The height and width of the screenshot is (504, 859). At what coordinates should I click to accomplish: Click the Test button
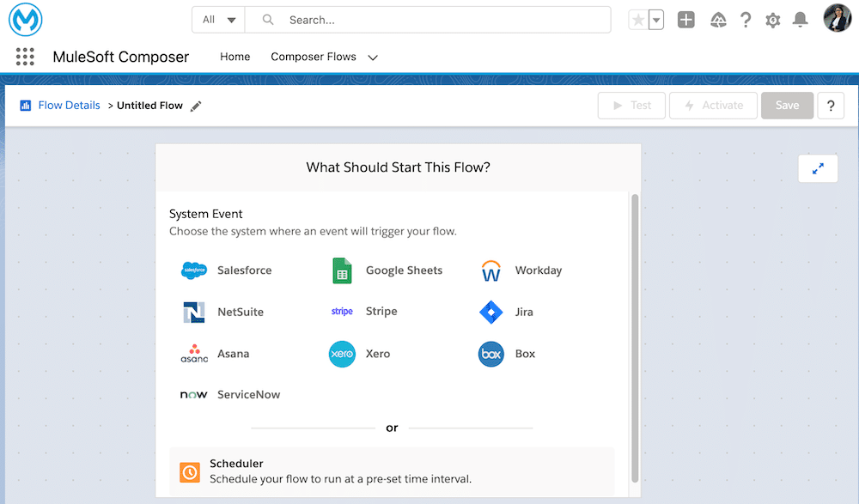click(x=631, y=106)
